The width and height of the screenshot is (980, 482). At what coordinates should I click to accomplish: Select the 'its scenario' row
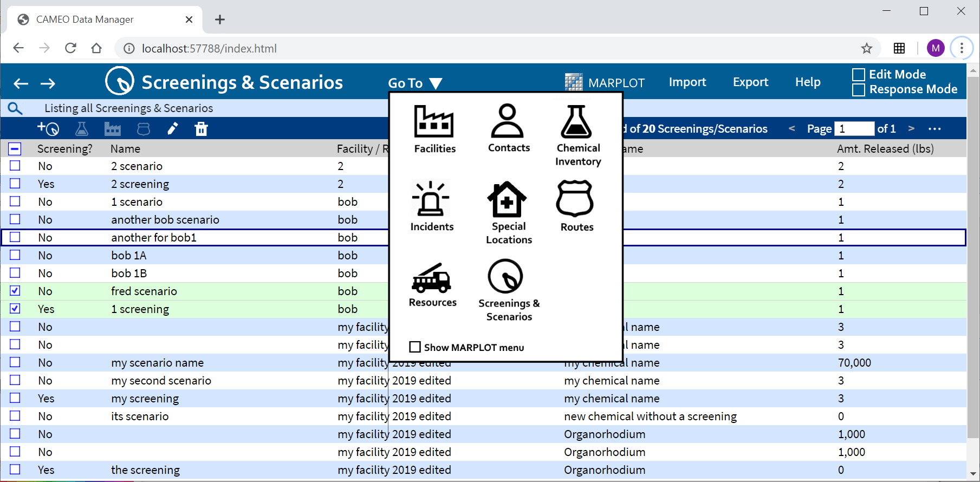(483, 416)
